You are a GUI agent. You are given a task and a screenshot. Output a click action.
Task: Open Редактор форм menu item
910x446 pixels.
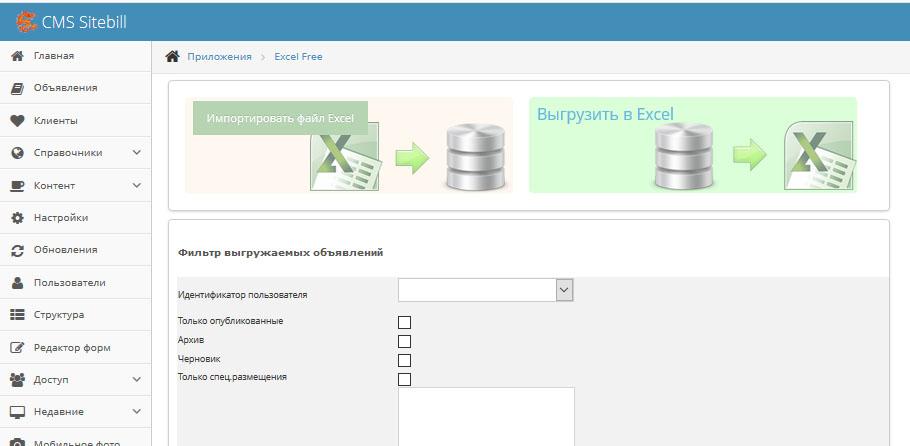coord(75,348)
